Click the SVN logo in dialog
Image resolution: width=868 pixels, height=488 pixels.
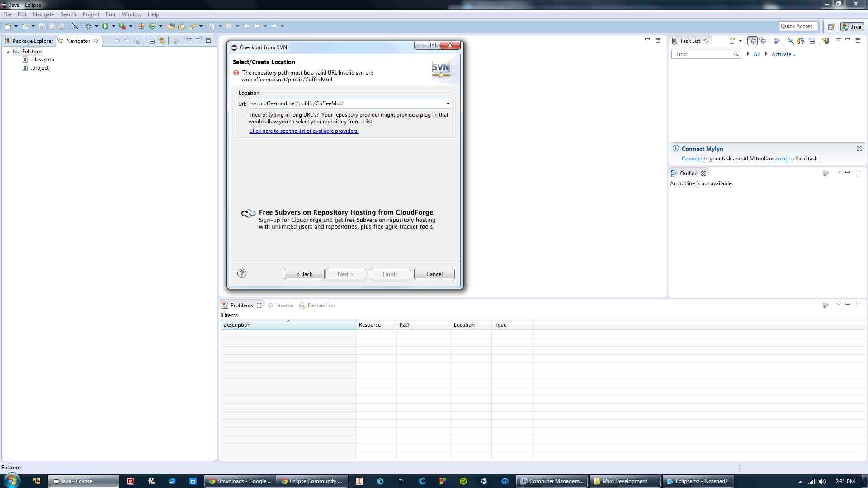(441, 69)
